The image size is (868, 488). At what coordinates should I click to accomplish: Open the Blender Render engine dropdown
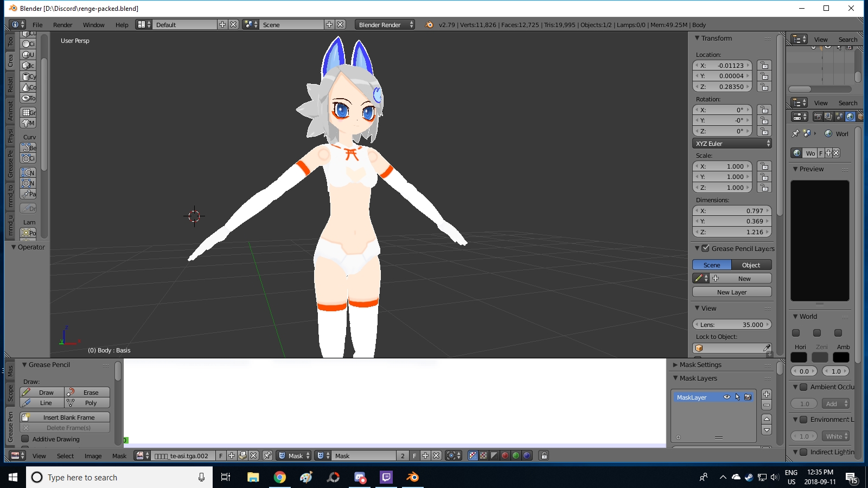coord(385,25)
